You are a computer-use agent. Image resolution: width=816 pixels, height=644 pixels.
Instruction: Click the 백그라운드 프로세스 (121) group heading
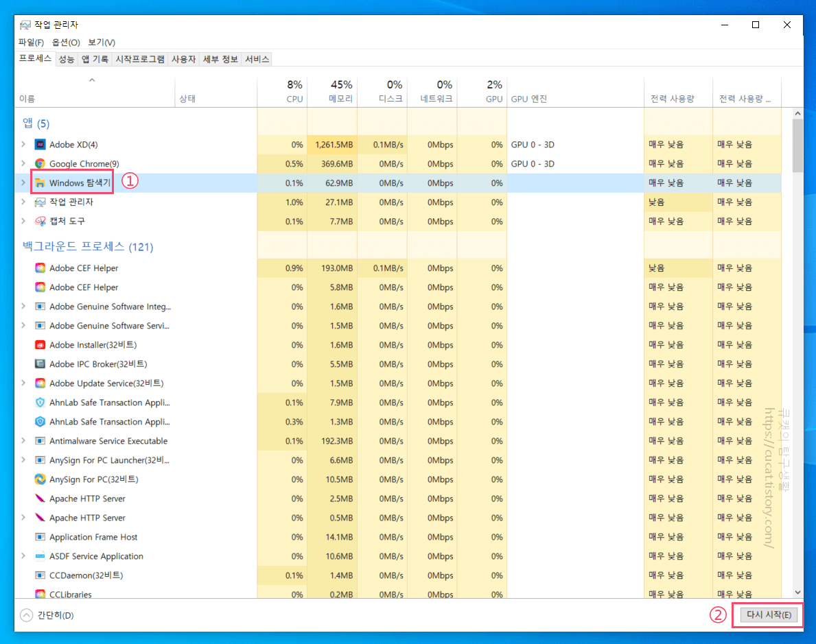[x=88, y=247]
